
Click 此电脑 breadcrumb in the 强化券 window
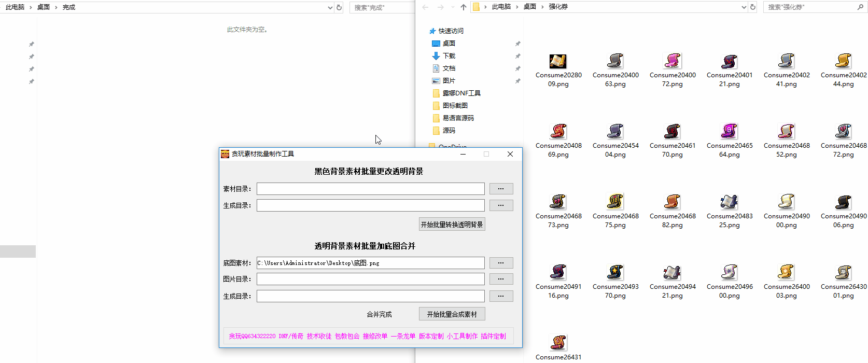tap(501, 7)
